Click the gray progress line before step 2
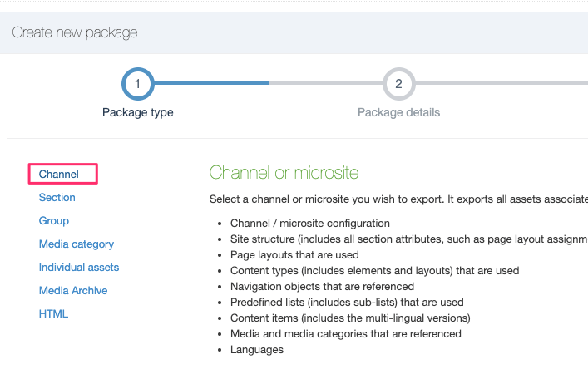The width and height of the screenshot is (588, 384). [x=324, y=83]
